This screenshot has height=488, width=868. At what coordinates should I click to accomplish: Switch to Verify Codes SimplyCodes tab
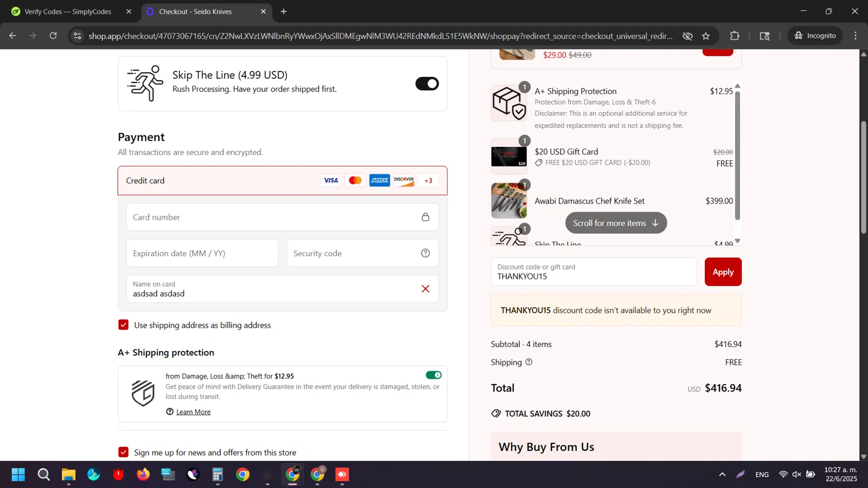tap(68, 12)
